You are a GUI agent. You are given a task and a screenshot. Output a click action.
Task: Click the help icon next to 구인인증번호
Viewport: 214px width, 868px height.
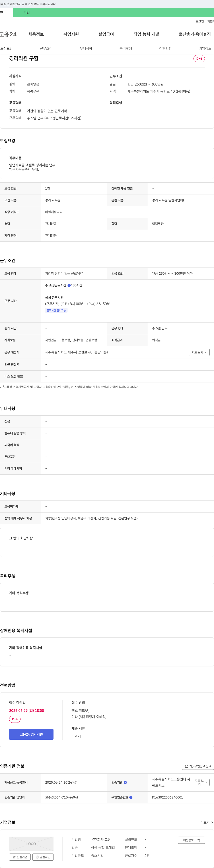tap(131, 797)
